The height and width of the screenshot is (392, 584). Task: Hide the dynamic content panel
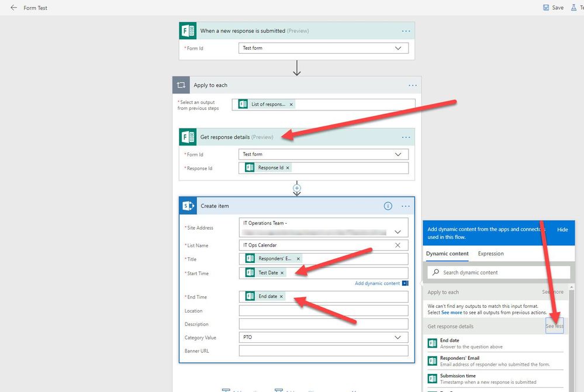pyautogui.click(x=562, y=230)
